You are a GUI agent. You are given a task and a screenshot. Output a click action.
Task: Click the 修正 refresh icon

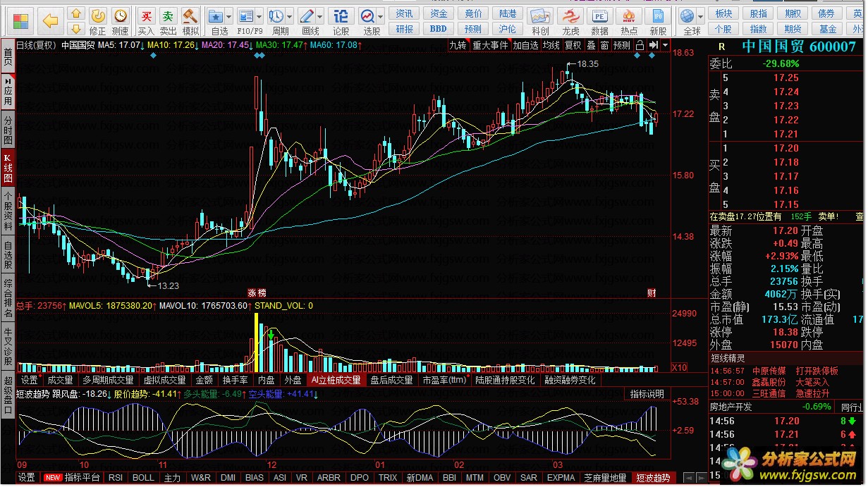tap(98, 15)
